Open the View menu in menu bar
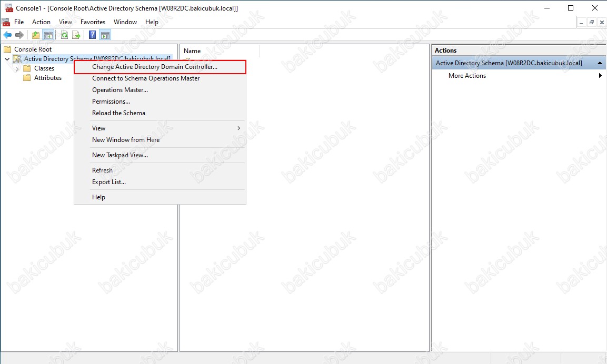The width and height of the screenshot is (607, 364). pyautogui.click(x=65, y=22)
